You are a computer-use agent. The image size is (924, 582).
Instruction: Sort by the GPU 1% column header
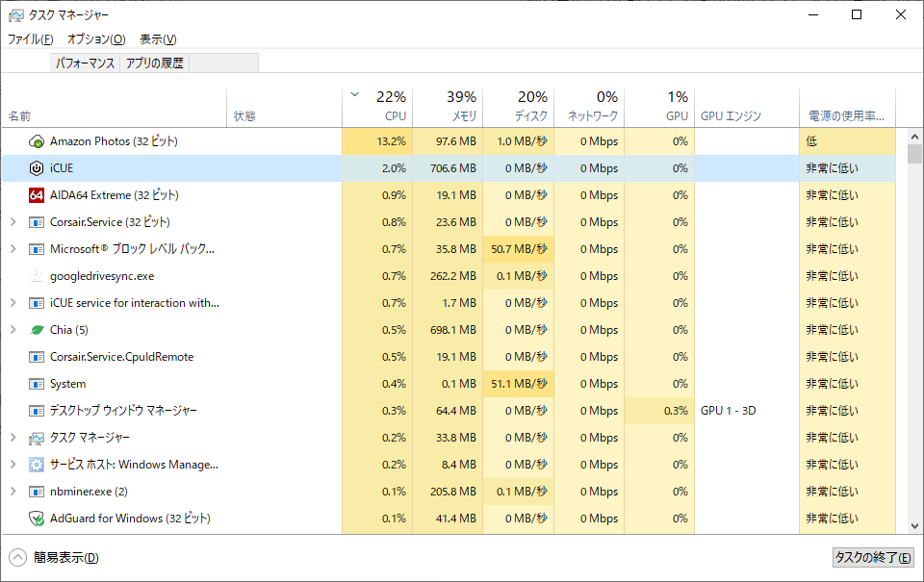pos(658,107)
